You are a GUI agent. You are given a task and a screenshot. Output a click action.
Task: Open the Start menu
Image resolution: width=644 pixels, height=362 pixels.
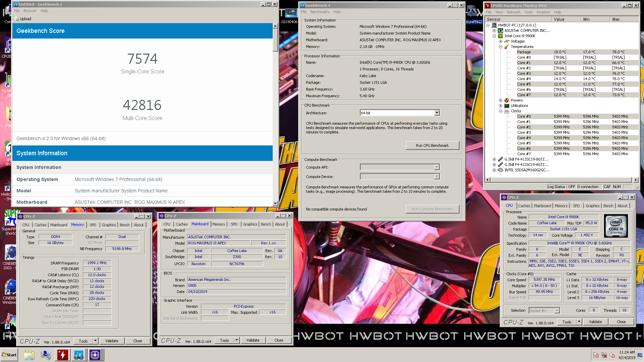point(9,355)
